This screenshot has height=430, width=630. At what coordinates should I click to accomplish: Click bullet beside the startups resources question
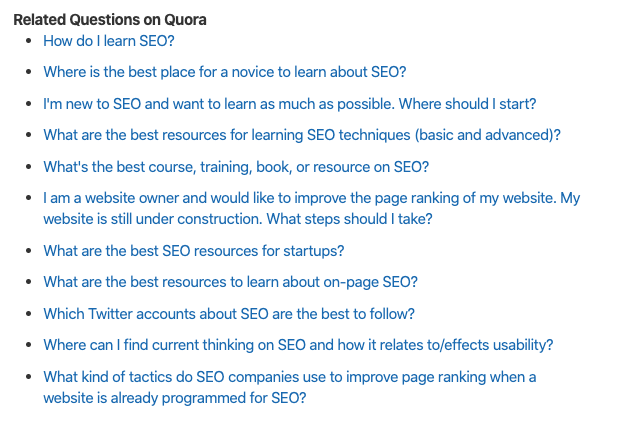click(x=29, y=250)
